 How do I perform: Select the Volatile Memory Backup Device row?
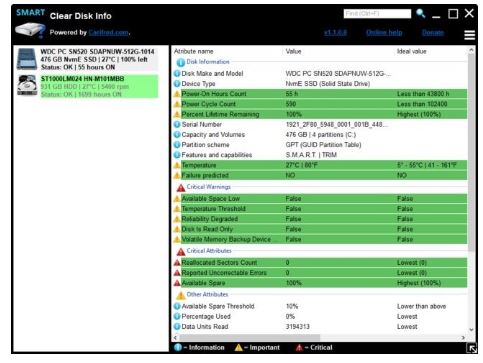tap(320, 239)
